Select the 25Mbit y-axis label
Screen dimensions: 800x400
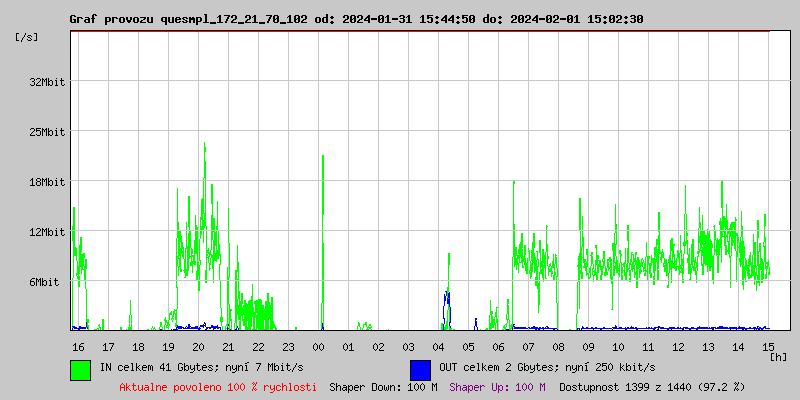pyautogui.click(x=47, y=132)
